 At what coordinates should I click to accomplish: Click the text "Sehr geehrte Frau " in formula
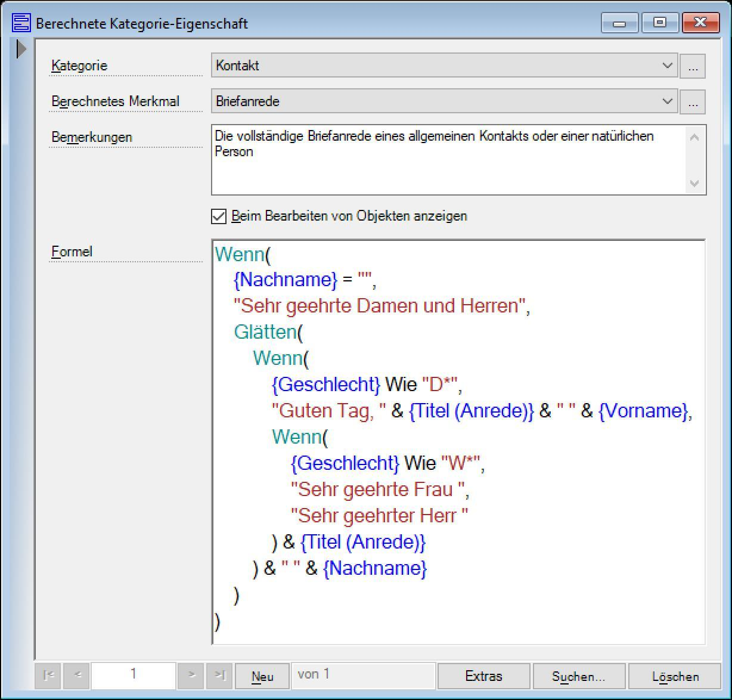click(x=379, y=490)
